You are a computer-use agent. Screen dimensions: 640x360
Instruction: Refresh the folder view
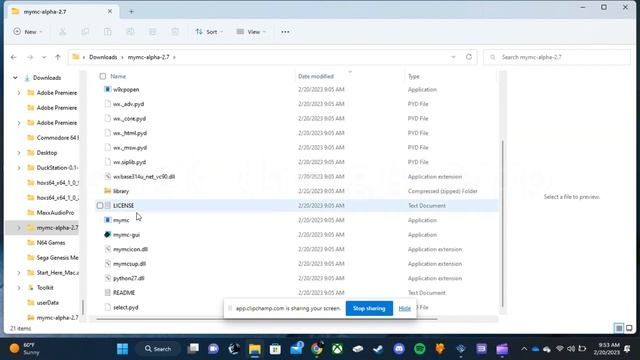[x=469, y=57]
